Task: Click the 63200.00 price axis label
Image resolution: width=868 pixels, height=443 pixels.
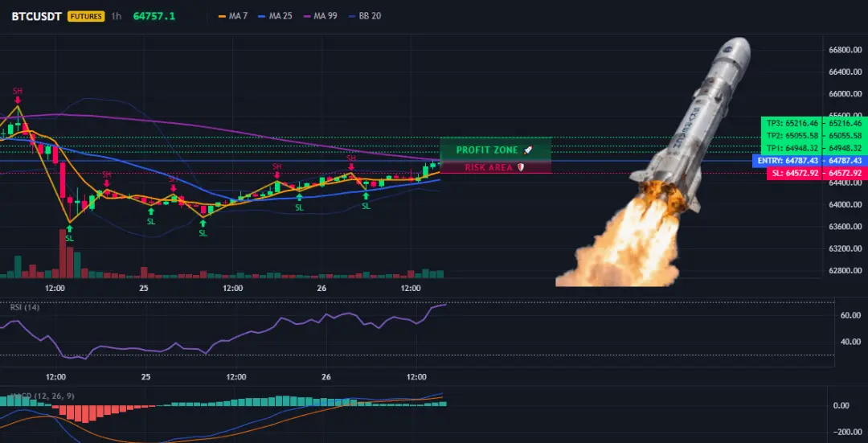Action: 845,248
